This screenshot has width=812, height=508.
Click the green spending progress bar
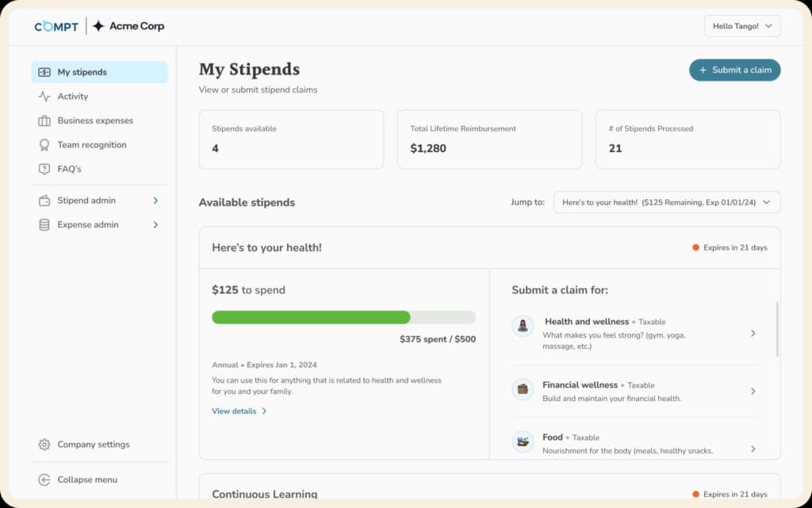pos(310,317)
